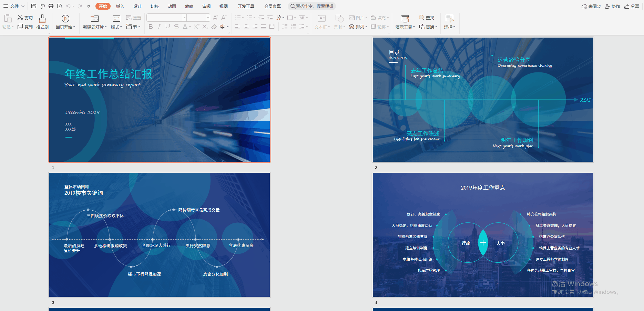Image resolution: width=644 pixels, height=311 pixels.
Task: Open the Review (审阅) ribbon tab
Action: (206, 6)
